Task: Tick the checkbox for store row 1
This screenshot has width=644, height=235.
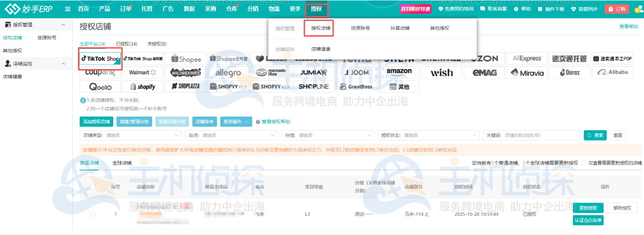Action: tap(93, 214)
